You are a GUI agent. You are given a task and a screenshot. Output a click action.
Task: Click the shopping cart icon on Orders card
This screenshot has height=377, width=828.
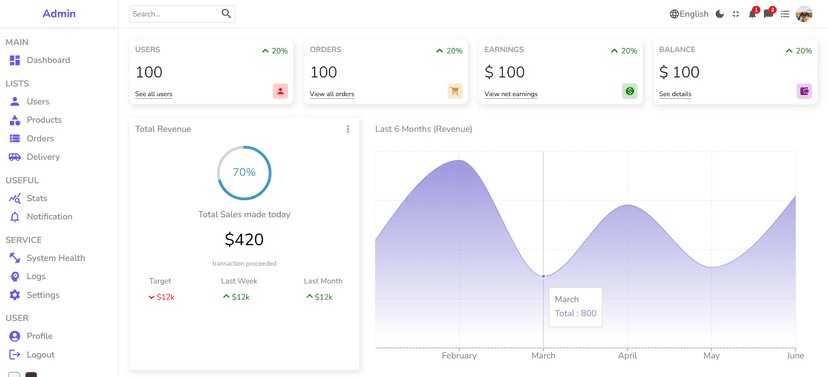pos(455,91)
